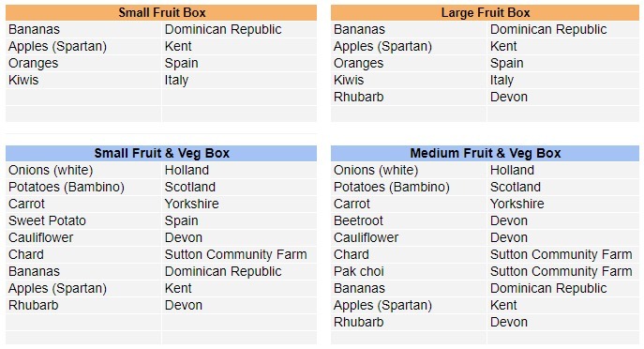Image resolution: width=644 pixels, height=349 pixels.
Task: Click the Medium Fruit & Veg Box header
Action: click(485, 153)
